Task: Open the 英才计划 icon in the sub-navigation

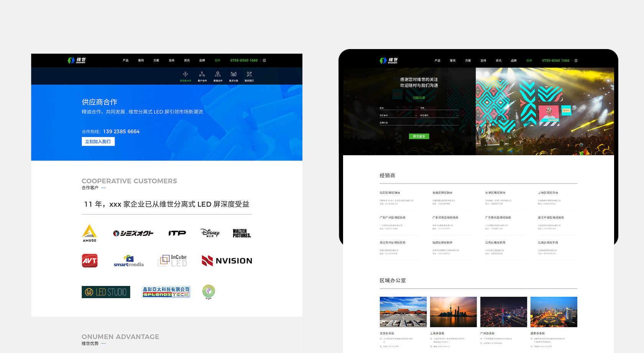Action: pyautogui.click(x=233, y=74)
